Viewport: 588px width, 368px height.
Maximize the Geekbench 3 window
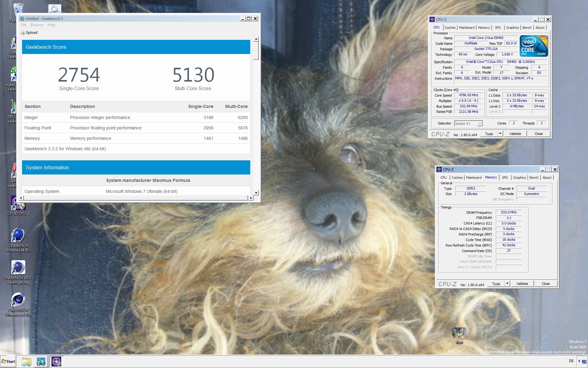(249, 19)
